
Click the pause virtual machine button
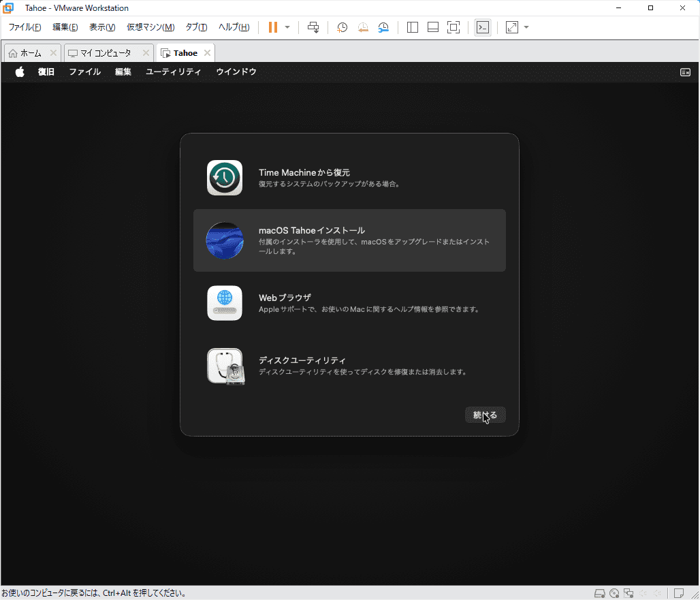[272, 27]
